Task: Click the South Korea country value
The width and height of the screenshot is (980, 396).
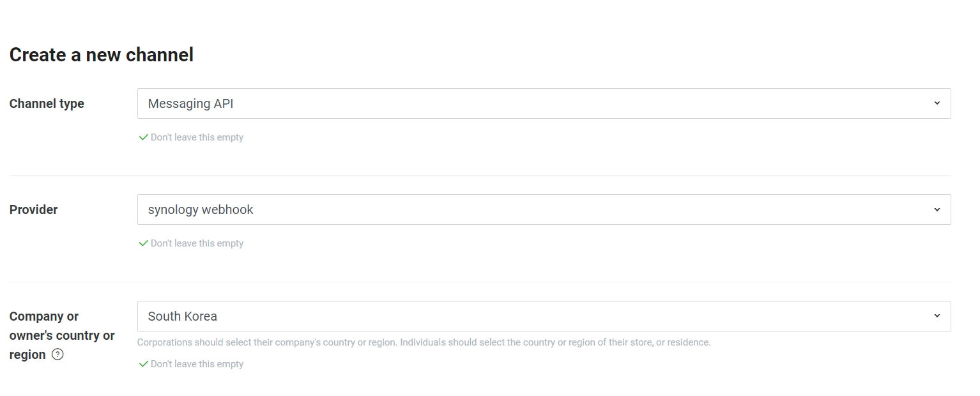Action: click(183, 316)
